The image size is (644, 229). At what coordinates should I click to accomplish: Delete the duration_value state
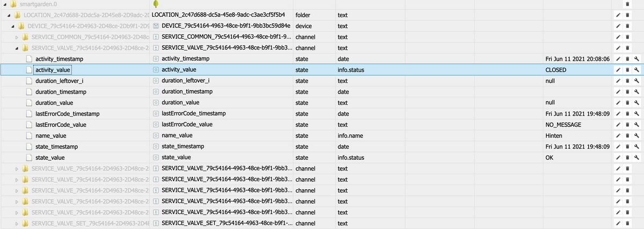(x=627, y=103)
